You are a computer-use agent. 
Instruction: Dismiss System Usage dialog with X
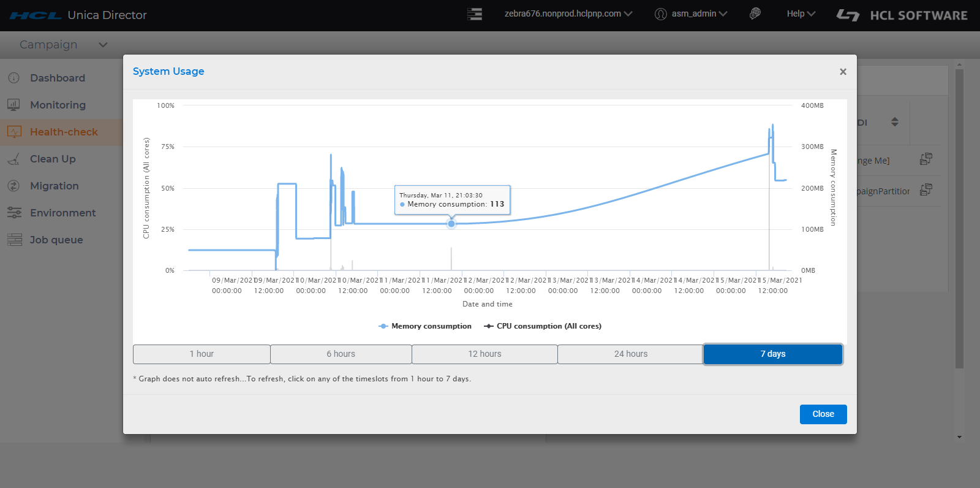pos(843,72)
